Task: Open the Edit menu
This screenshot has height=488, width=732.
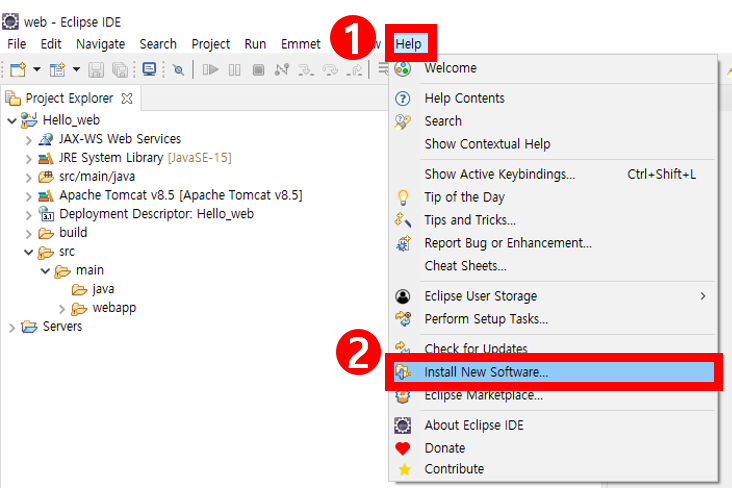Action: click(x=51, y=44)
